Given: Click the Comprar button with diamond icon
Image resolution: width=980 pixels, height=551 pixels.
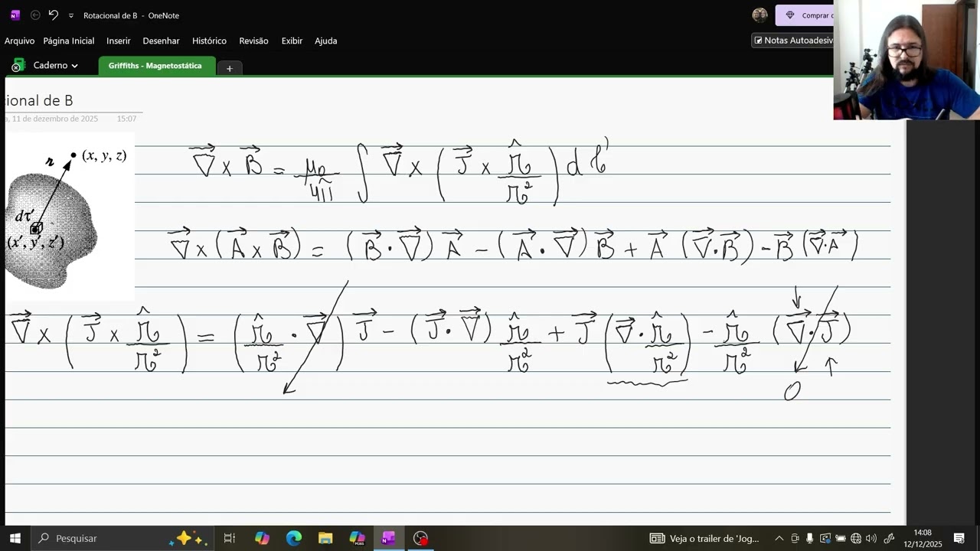Looking at the screenshot, I should 805,15.
